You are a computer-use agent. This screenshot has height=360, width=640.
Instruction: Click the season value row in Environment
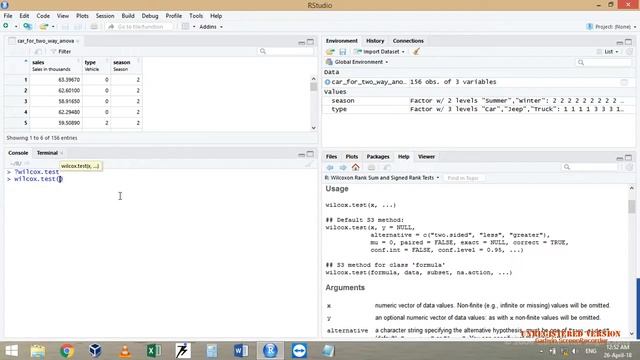(x=477, y=100)
